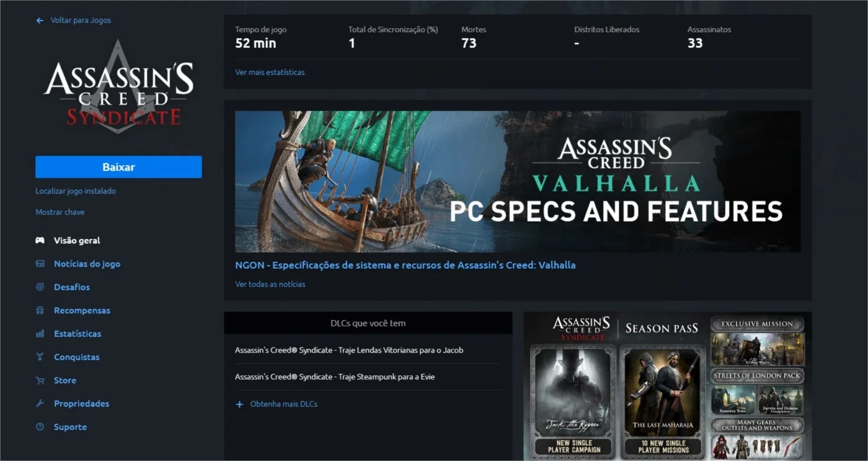Click the gamepad icon for Visão geral
The image size is (868, 461).
(40, 240)
